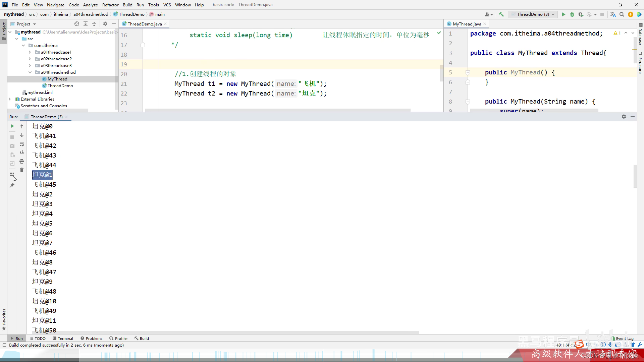This screenshot has height=362, width=644.
Task: Click the Translate icon in top toolbar
Action: coord(613,14)
